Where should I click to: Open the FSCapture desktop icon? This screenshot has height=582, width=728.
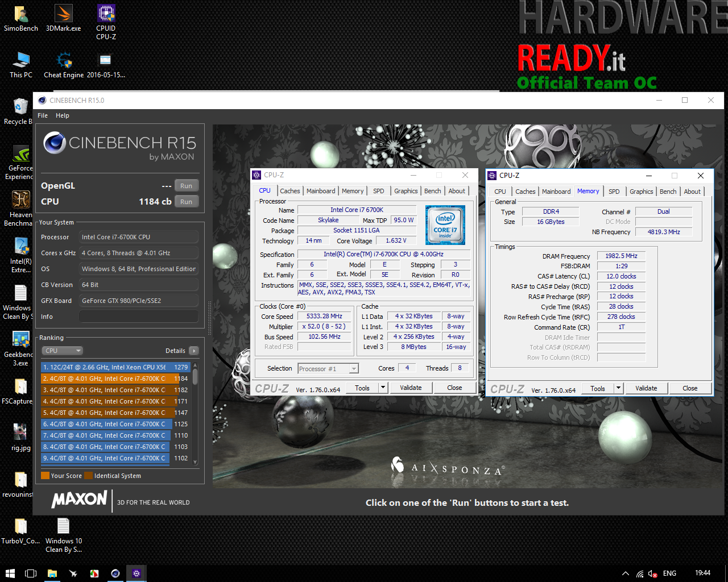tap(18, 391)
